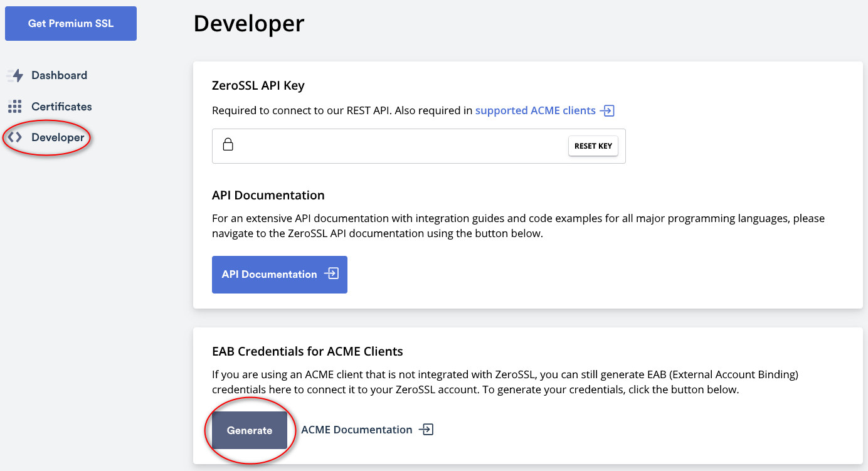Screen dimensions: 868x471
Task: Click the Dashboard lightning bolt icon
Action: (15, 75)
